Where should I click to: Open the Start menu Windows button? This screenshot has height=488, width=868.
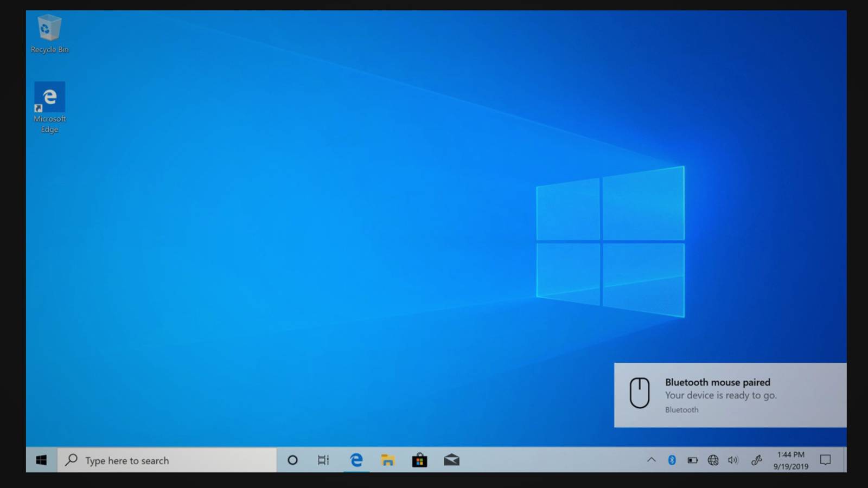[x=41, y=460]
